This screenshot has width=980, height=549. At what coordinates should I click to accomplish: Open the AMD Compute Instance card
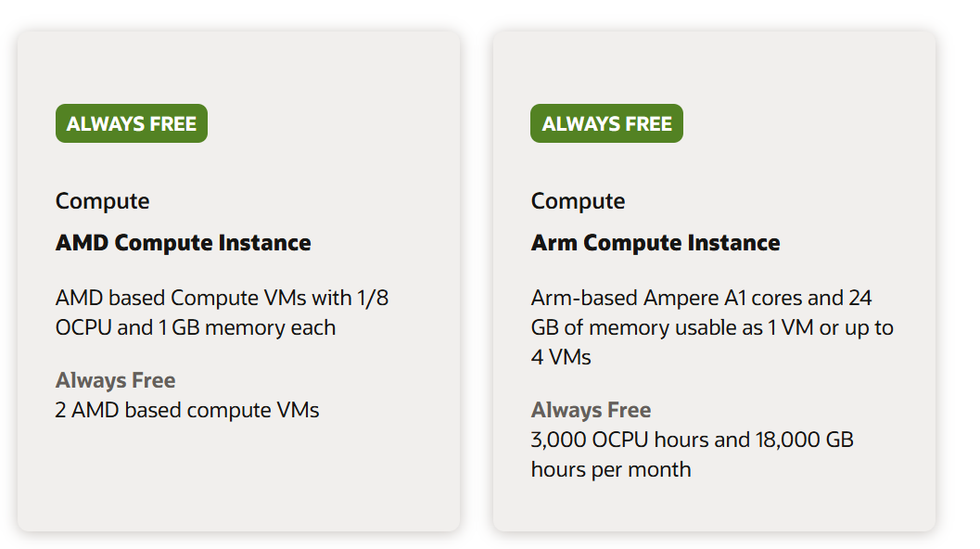pyautogui.click(x=239, y=281)
